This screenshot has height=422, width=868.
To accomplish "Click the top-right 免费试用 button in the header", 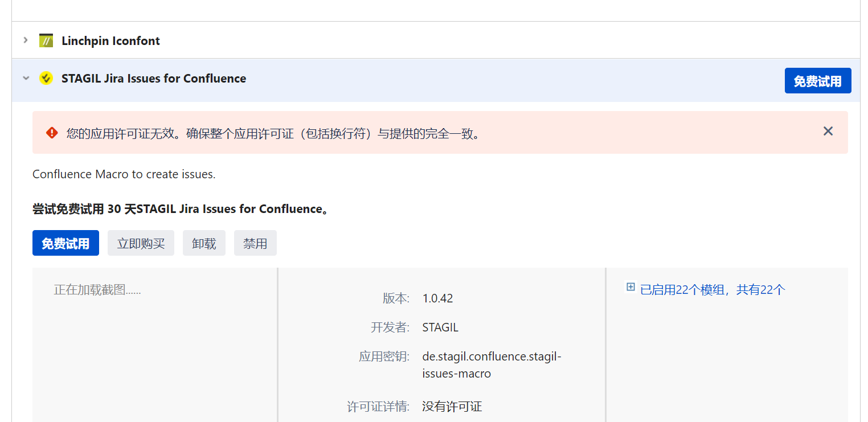I will click(818, 80).
